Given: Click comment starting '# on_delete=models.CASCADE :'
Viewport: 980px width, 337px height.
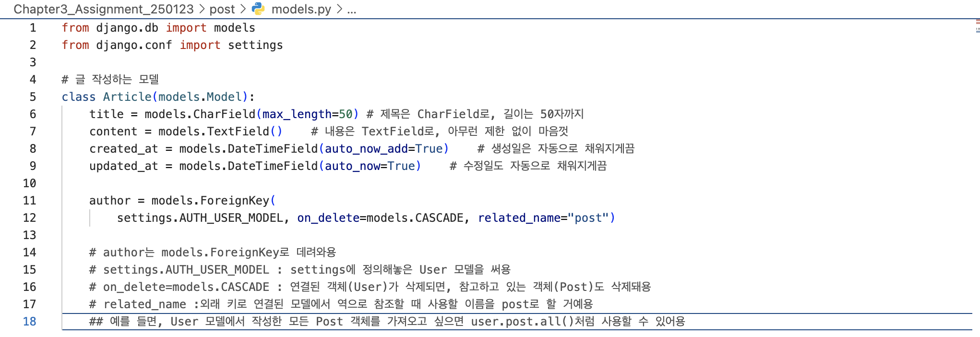Looking at the screenshot, I should [x=370, y=287].
